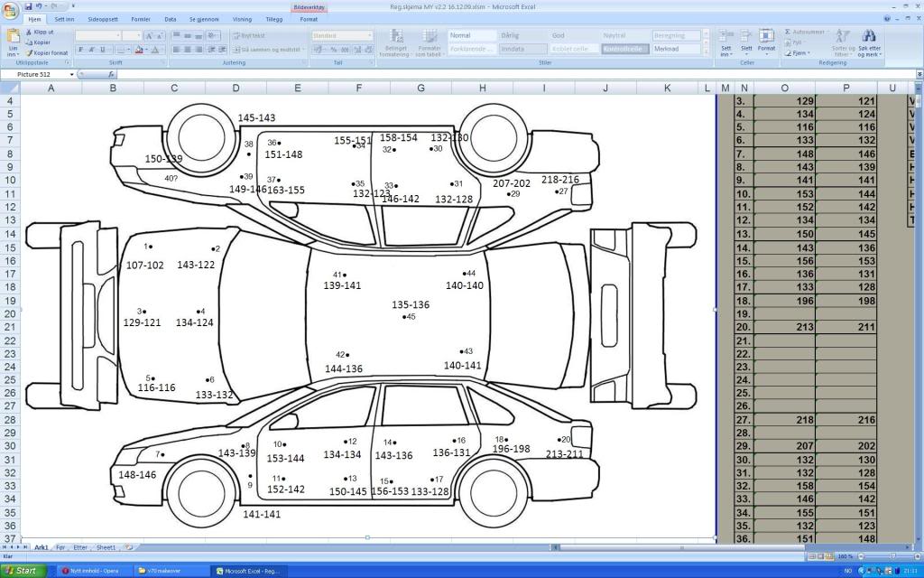The height and width of the screenshot is (578, 924).
Task: Toggle italic formatting (K)
Action: (91, 50)
